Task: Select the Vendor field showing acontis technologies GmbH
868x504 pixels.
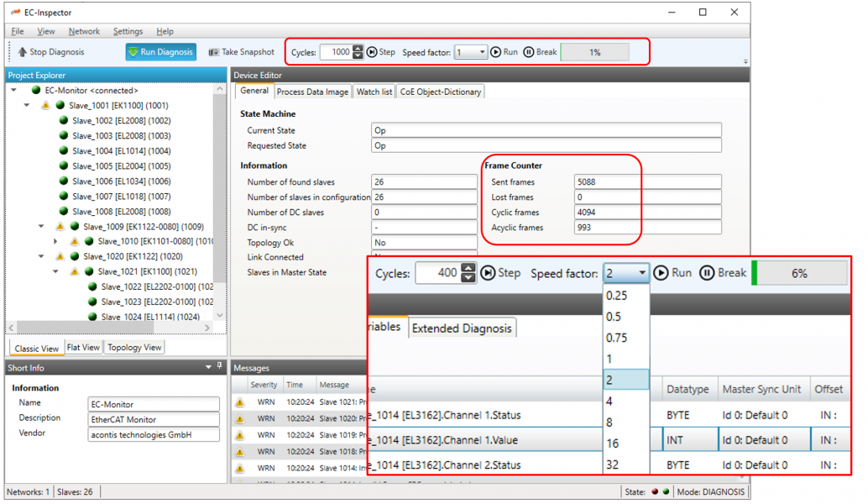Action: [154, 434]
